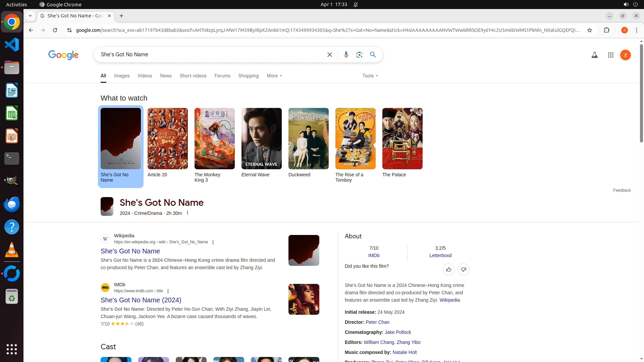Reload the current page
The image size is (644, 362).
click(x=55, y=30)
